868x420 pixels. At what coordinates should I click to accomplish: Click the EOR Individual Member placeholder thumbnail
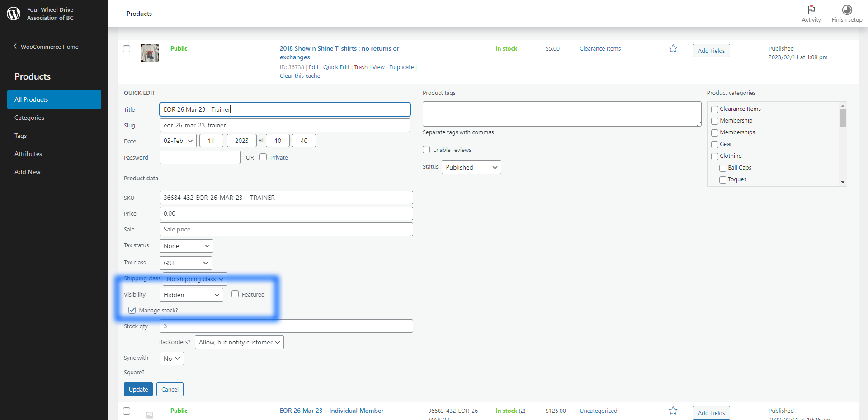150,415
